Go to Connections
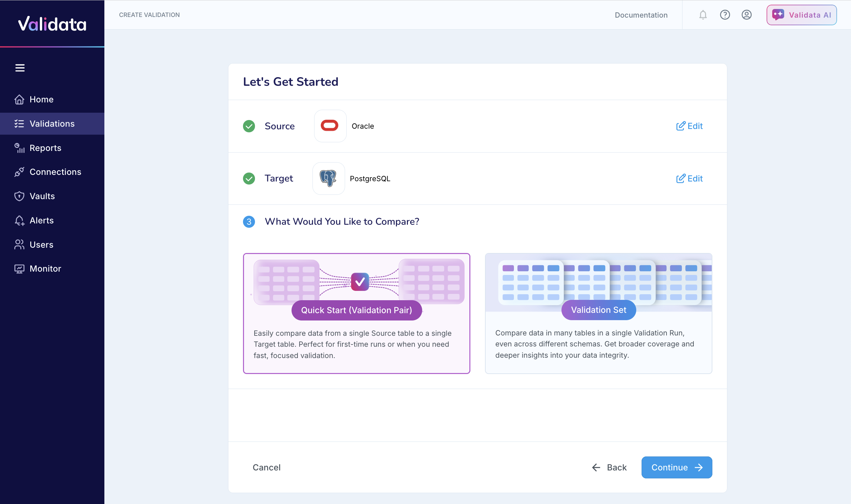This screenshot has width=851, height=504. [55, 172]
